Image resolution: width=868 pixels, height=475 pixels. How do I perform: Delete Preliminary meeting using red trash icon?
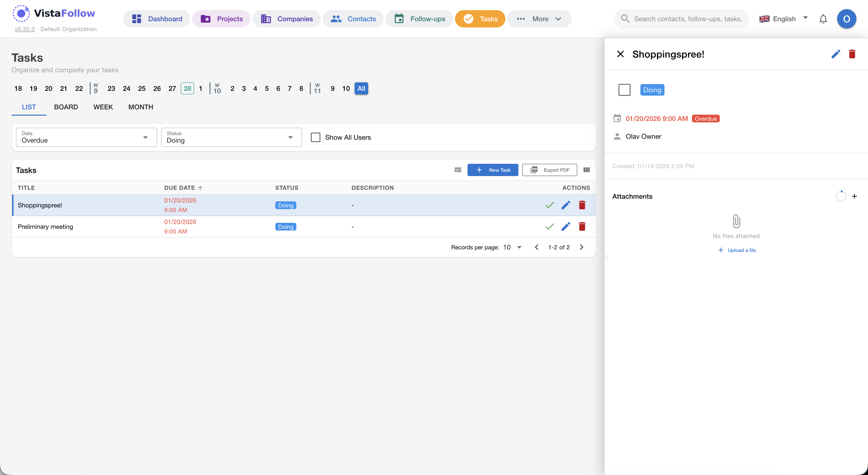(582, 227)
